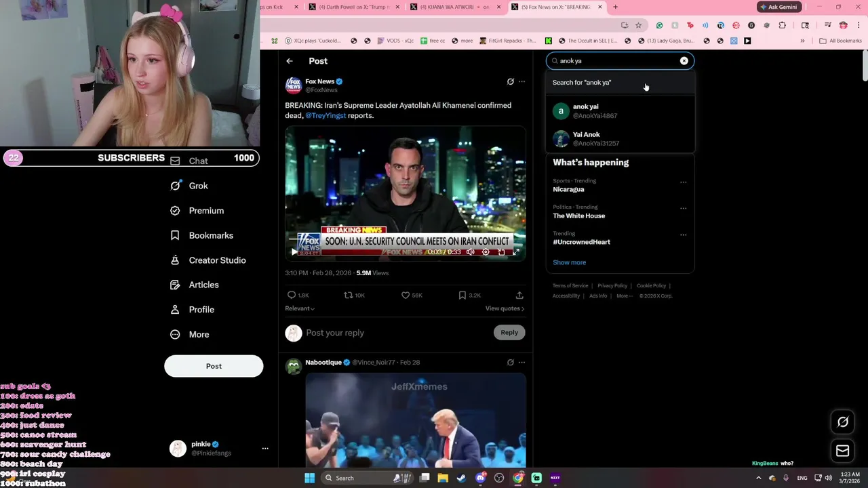Select anok yai @AnokYai4867 result
The height and width of the screenshot is (488, 868).
click(x=620, y=111)
